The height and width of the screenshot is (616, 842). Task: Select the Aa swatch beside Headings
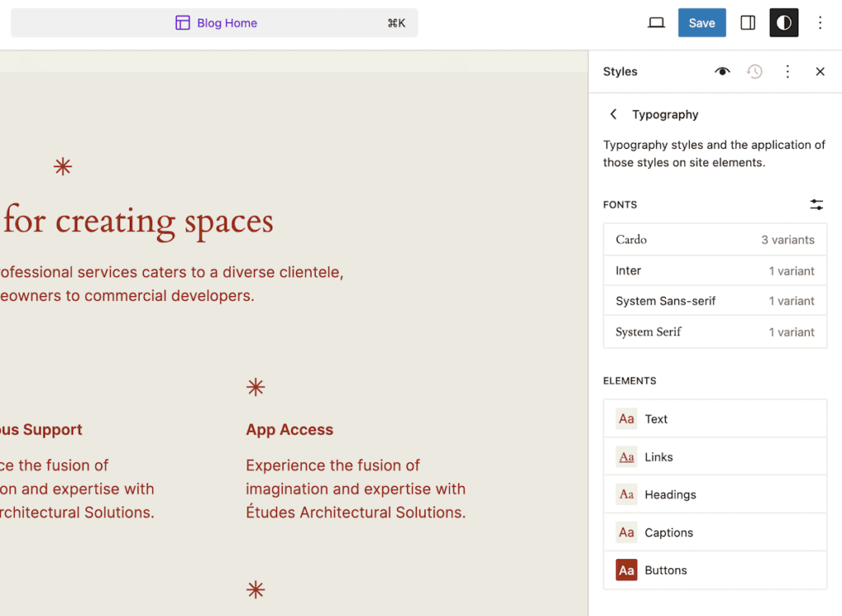(x=626, y=494)
